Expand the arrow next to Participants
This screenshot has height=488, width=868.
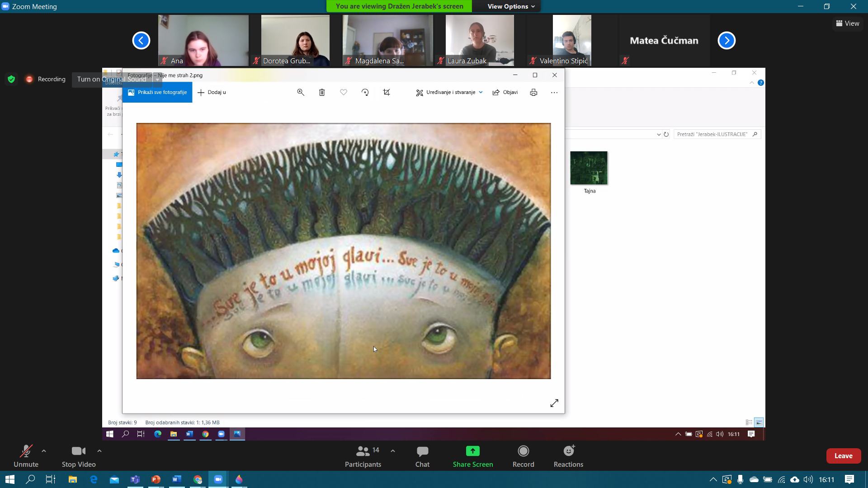(393, 451)
